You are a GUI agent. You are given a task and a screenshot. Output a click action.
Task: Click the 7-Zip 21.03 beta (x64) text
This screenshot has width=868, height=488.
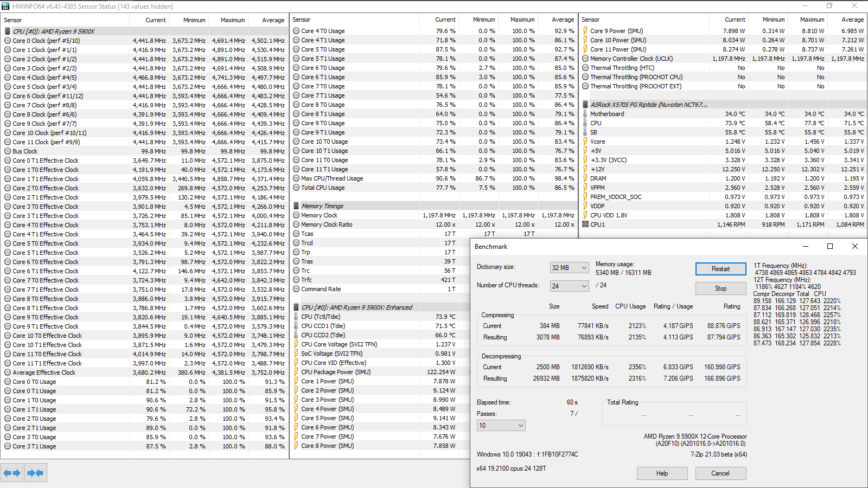coord(718,454)
